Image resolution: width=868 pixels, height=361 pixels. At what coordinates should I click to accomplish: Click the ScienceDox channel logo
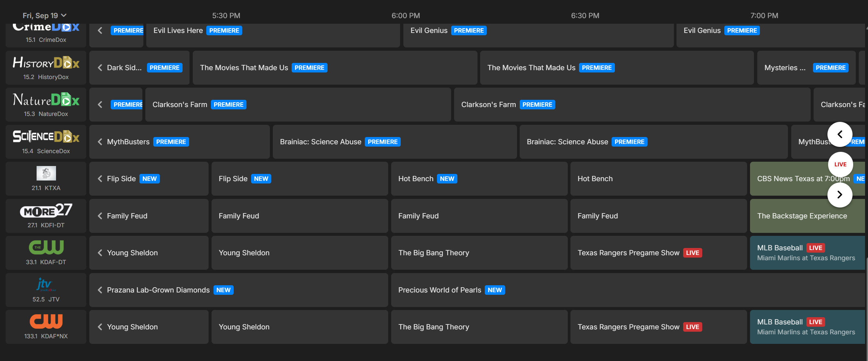click(46, 137)
